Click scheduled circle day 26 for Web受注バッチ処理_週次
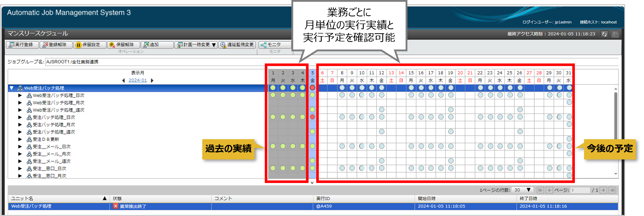644x216 pixels. [x=520, y=110]
